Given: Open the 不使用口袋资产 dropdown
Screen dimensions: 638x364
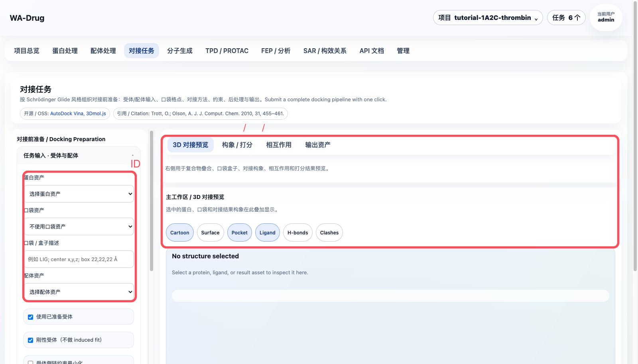Looking at the screenshot, I should point(79,226).
